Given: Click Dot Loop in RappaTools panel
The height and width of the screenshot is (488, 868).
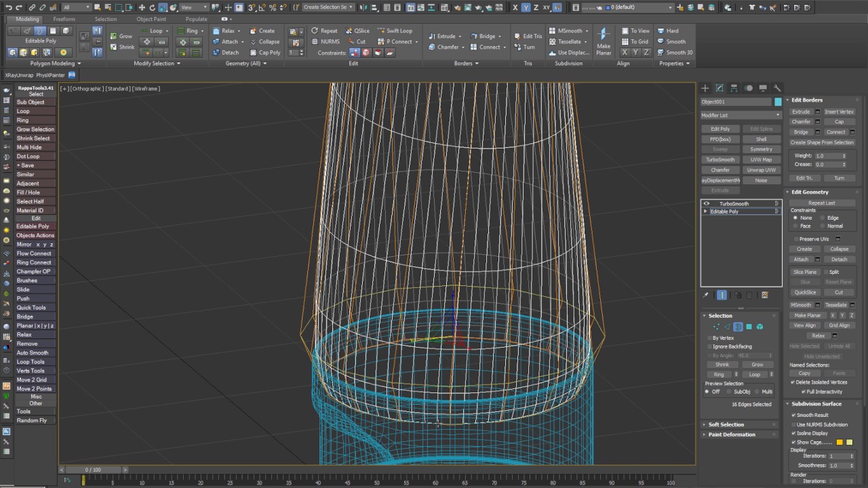Looking at the screenshot, I should click(x=35, y=157).
